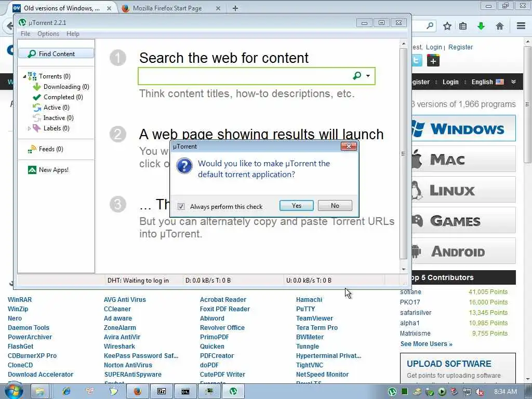Go to Firefox home page icon

pos(499,26)
